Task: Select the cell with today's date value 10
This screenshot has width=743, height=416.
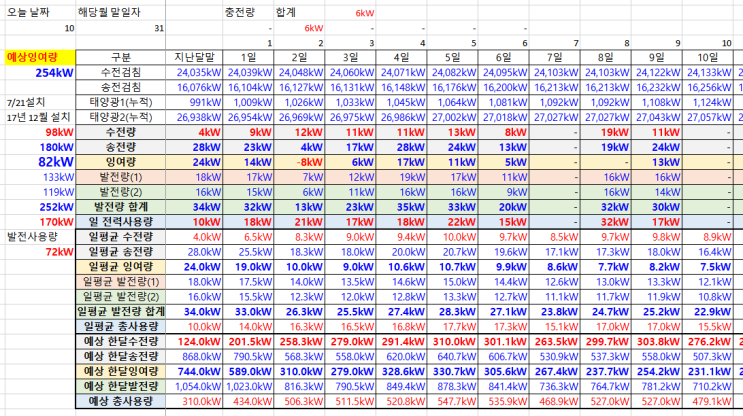Action: (x=40, y=28)
